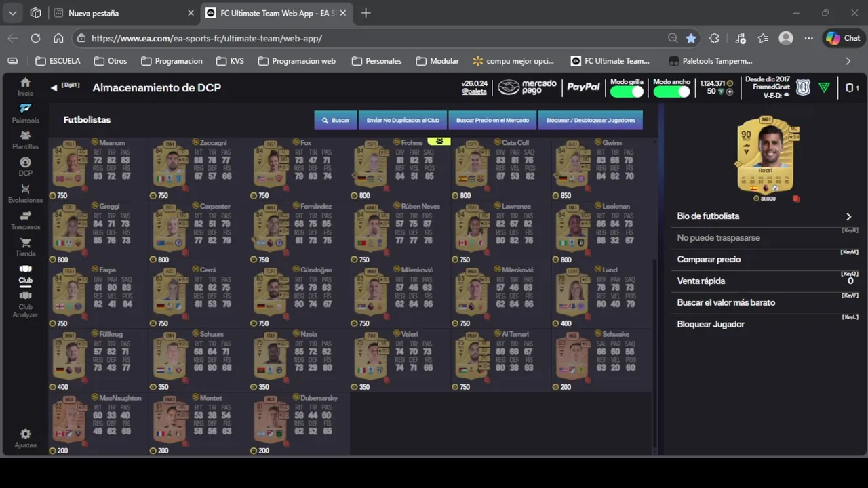Open the Tienda store cart icon
The height and width of the screenshot is (488, 868).
click(25, 247)
